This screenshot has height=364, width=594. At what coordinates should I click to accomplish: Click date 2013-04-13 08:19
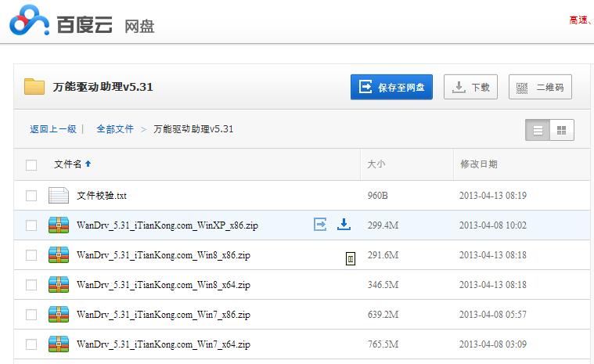[493, 196]
